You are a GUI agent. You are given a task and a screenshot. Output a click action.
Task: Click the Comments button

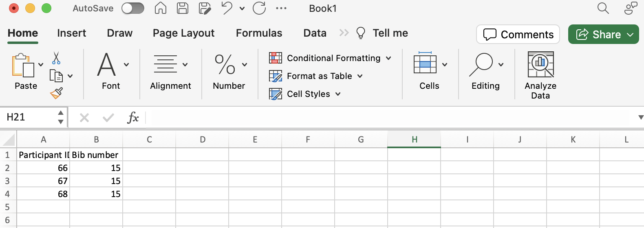(x=518, y=34)
